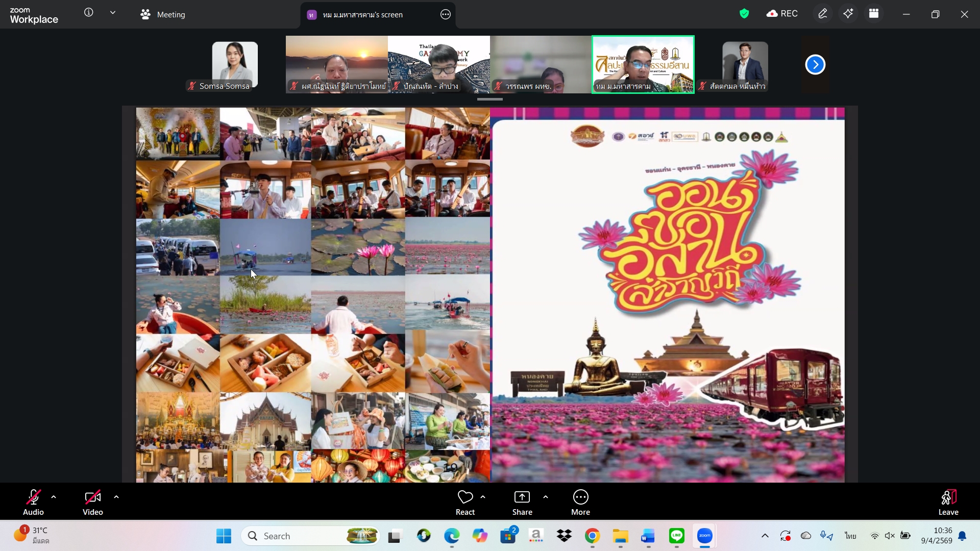This screenshot has height=551, width=980.
Task: Show next participants with blue arrow
Action: (815, 65)
